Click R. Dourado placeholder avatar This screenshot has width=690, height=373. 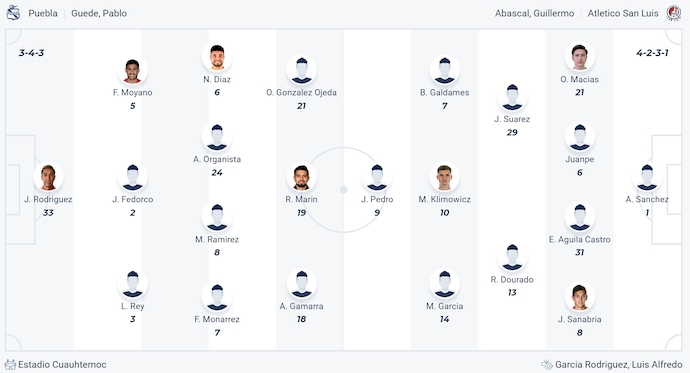pos(512,257)
